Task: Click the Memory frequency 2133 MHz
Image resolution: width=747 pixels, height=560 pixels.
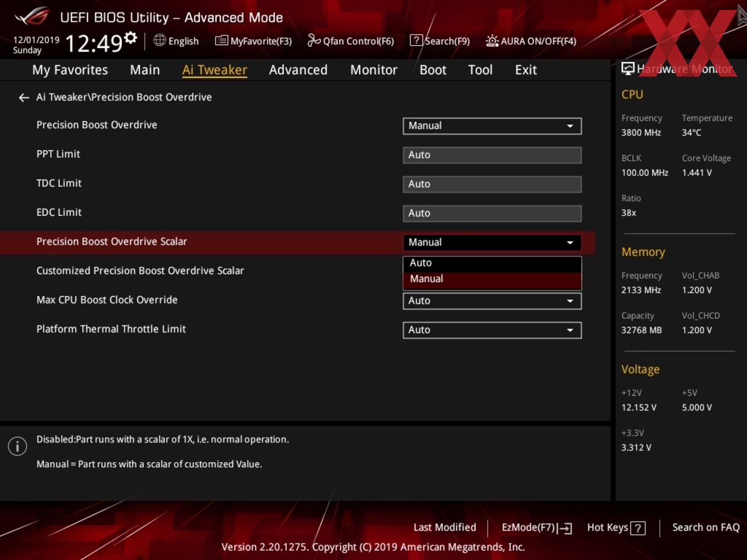Action: point(641,290)
